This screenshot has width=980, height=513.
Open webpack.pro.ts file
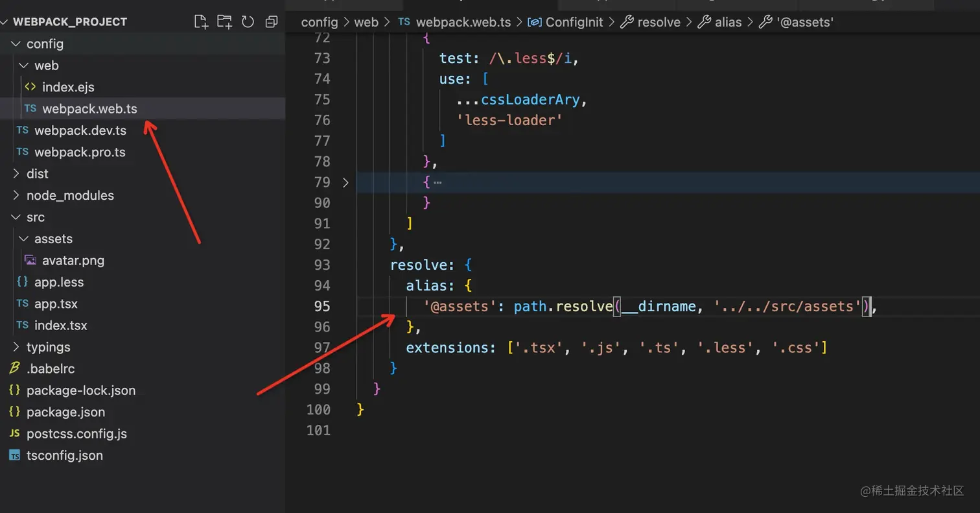click(x=80, y=152)
